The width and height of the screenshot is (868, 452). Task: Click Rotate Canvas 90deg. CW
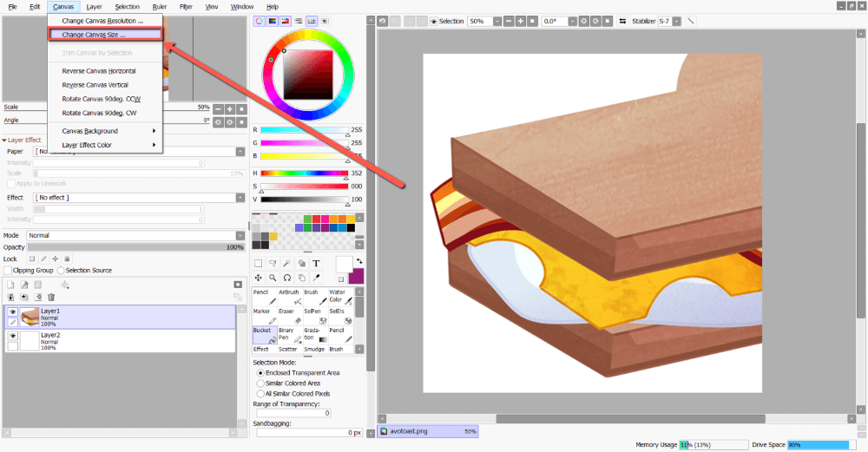tap(100, 113)
